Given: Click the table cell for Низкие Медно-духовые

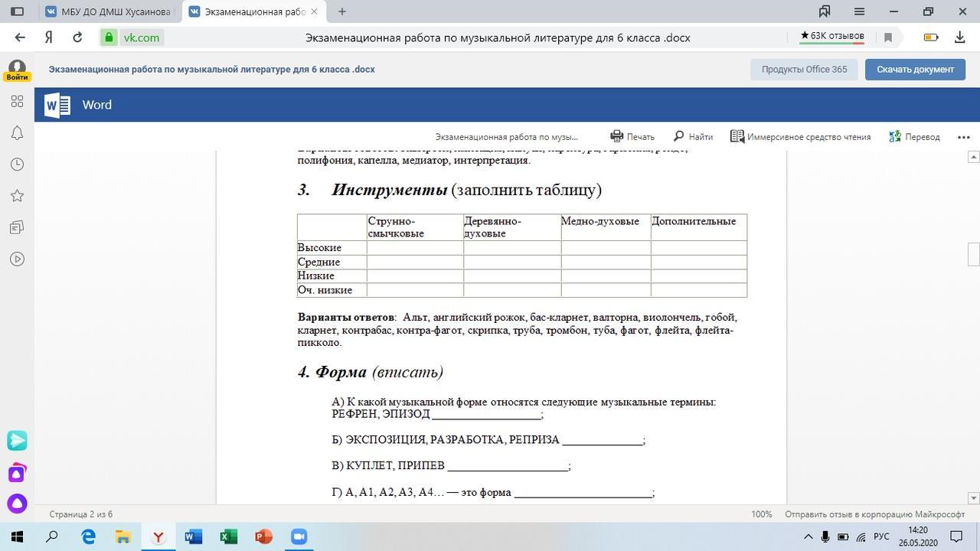Looking at the screenshot, I should [x=606, y=275].
